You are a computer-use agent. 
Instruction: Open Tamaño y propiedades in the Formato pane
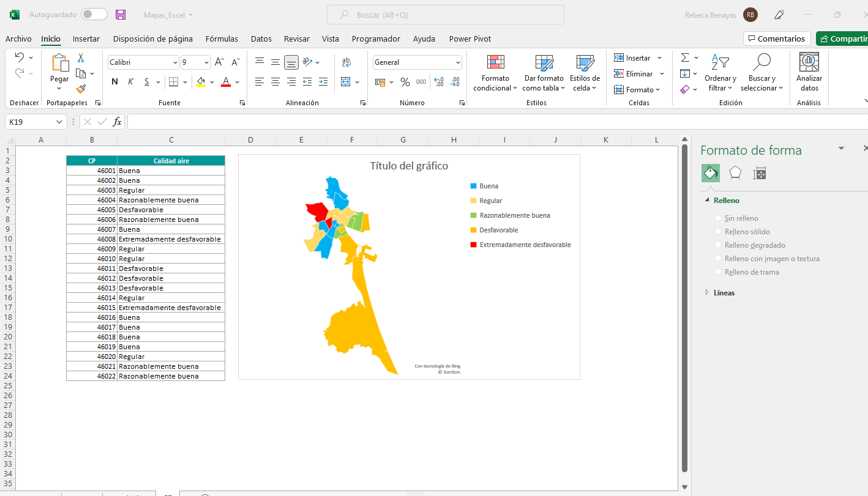(759, 173)
